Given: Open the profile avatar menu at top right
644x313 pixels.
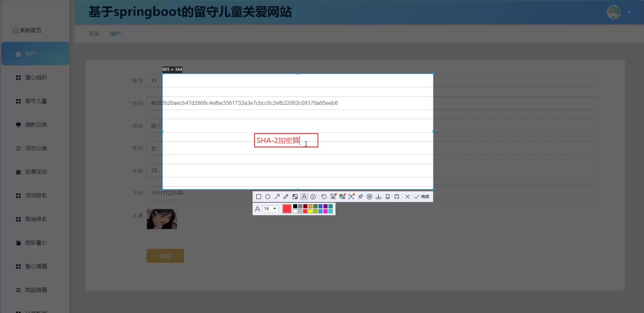Looking at the screenshot, I should coord(614,12).
